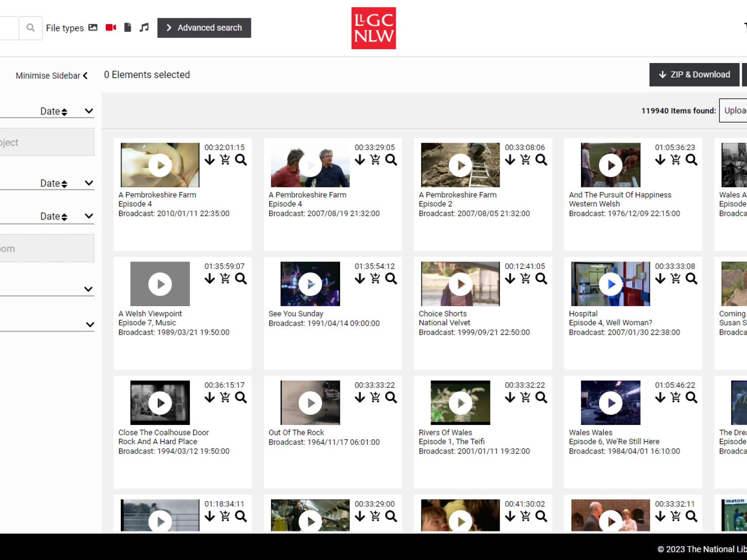Viewport: 747px width, 560px height.
Task: Toggle the image file type filter
Action: click(x=93, y=27)
